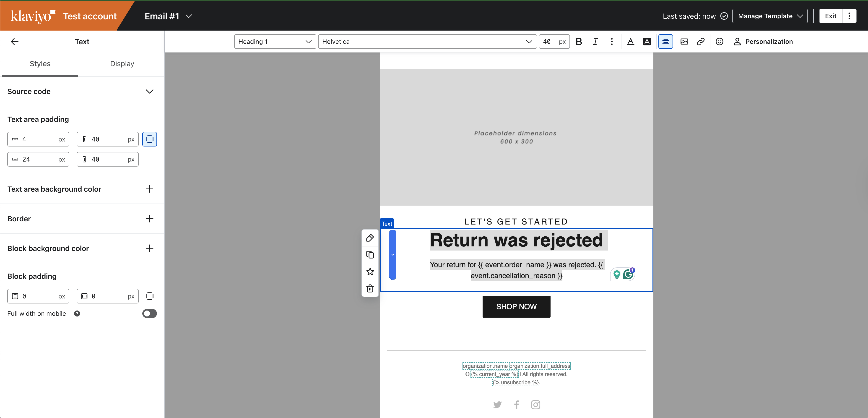Switch to the Display tab

(x=122, y=63)
